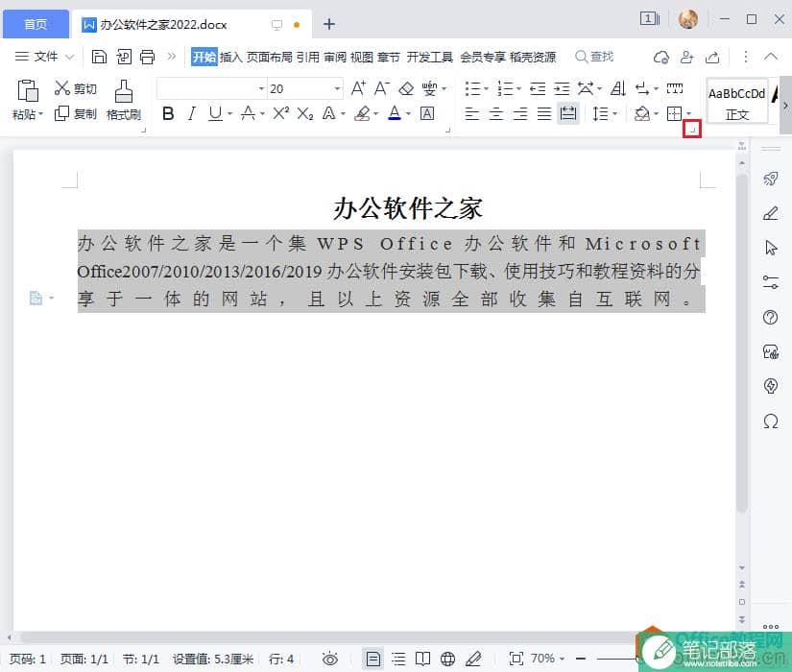
Task: Clear formatting with the eraser icon
Action: (405, 89)
